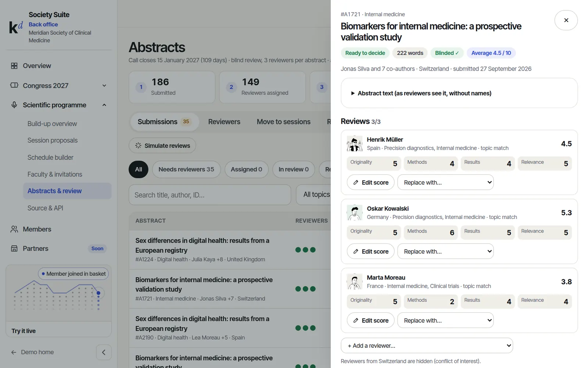Click the Scientific programme microphone icon

pyautogui.click(x=14, y=105)
